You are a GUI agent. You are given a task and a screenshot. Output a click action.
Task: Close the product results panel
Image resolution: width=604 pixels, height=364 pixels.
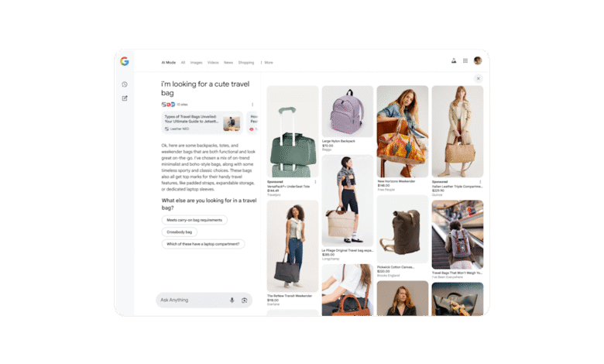pyautogui.click(x=478, y=78)
